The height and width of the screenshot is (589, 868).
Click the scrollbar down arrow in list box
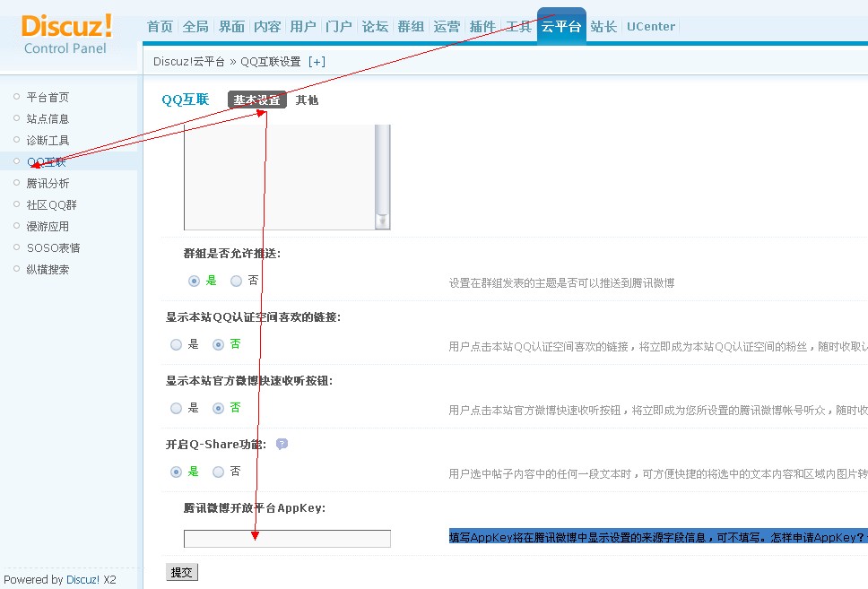click(x=382, y=221)
